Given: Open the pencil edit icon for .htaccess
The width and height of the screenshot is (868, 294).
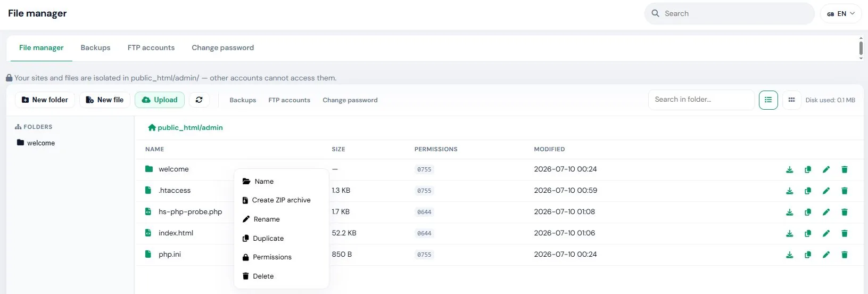Looking at the screenshot, I should coord(826,191).
